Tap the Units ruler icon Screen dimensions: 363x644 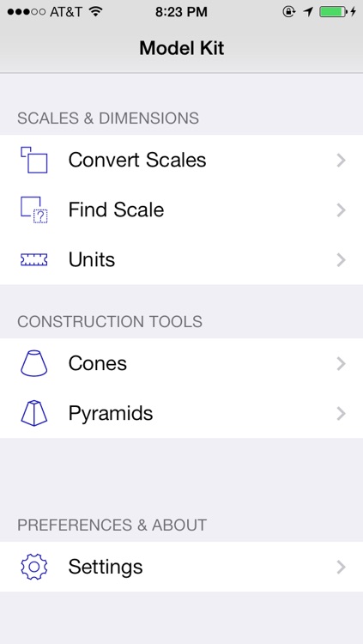[34, 259]
